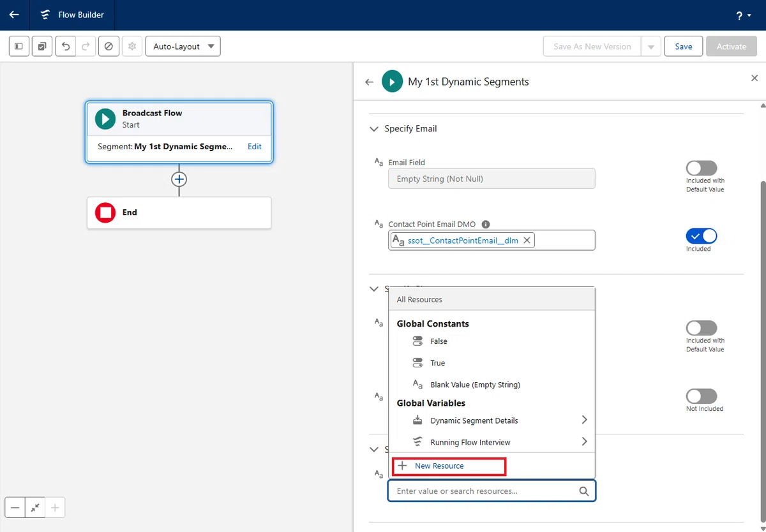Select the All Resources header
The image size is (766, 532).
tap(492, 299)
